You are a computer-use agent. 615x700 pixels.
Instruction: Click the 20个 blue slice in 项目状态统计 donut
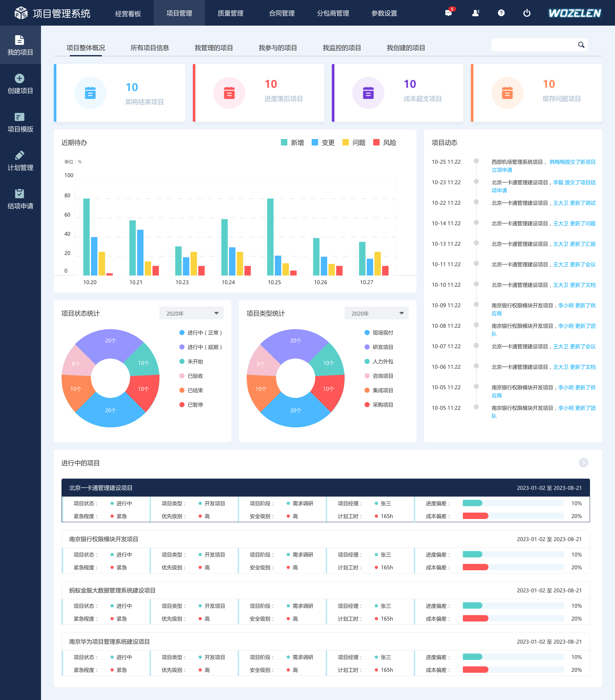[110, 410]
